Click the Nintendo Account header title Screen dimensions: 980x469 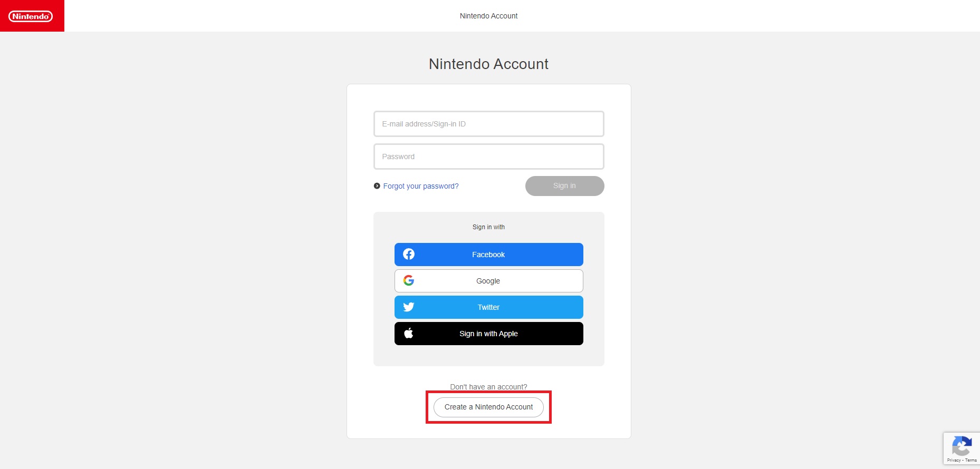[x=488, y=16]
